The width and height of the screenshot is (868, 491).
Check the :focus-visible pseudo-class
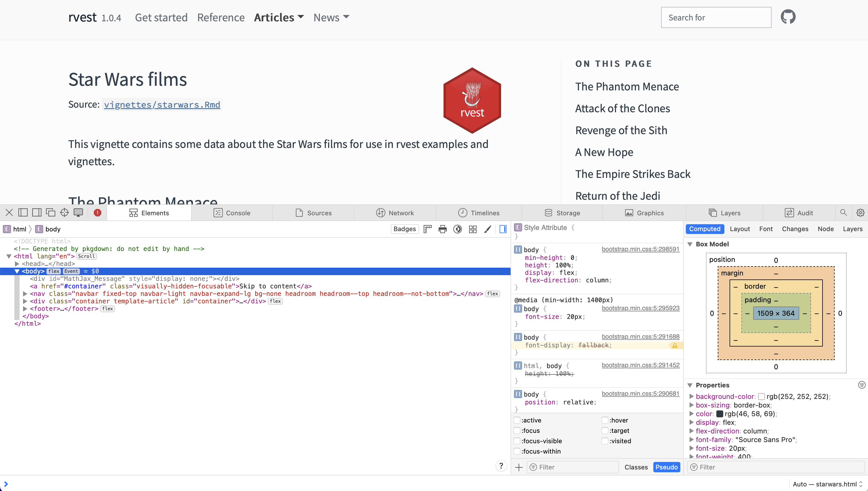(x=517, y=441)
